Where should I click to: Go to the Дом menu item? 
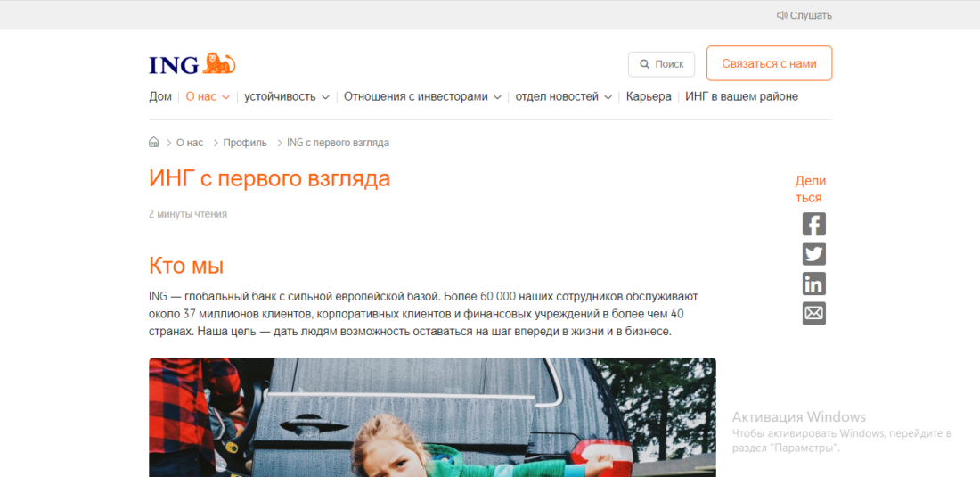(x=160, y=96)
